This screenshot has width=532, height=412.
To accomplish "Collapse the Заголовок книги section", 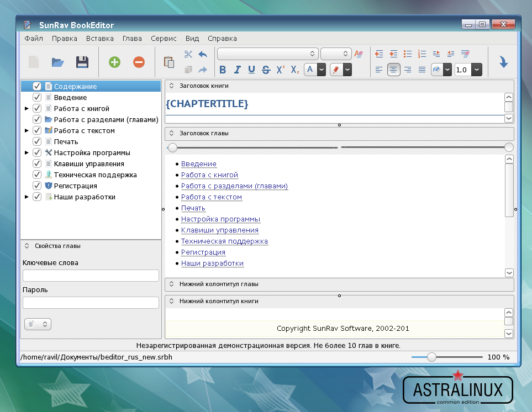I will [x=172, y=86].
